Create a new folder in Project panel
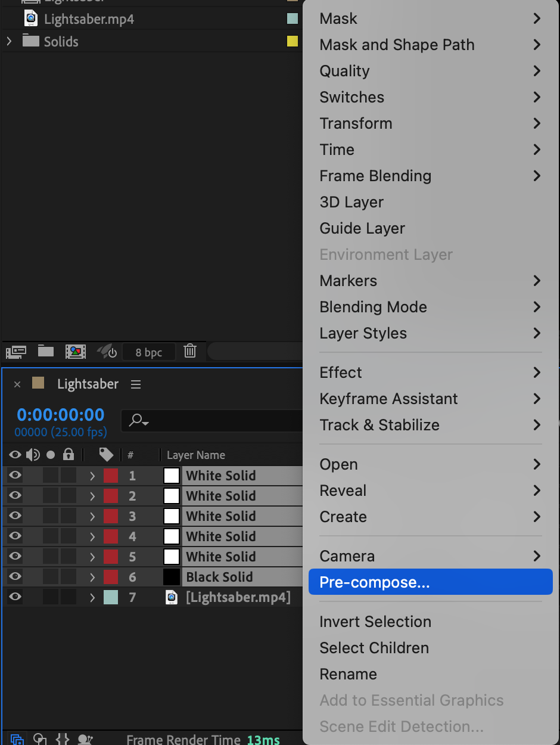Viewport: 560px width, 745px height. [46, 351]
